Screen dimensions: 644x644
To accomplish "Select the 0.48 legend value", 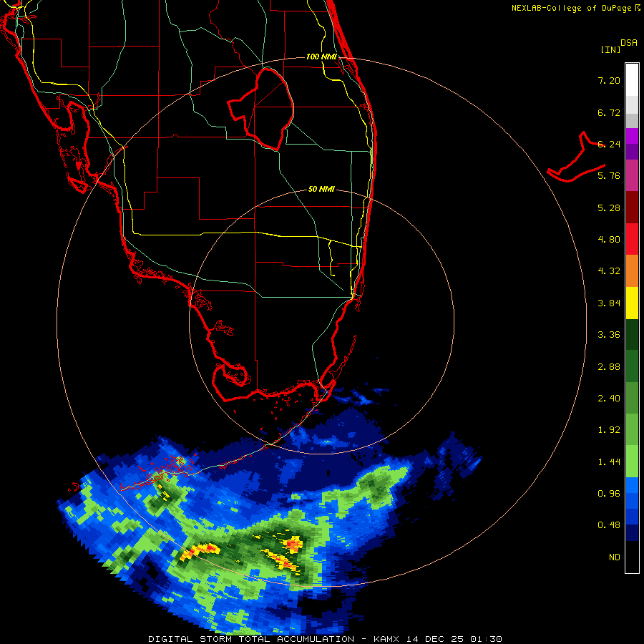I will pos(609,525).
